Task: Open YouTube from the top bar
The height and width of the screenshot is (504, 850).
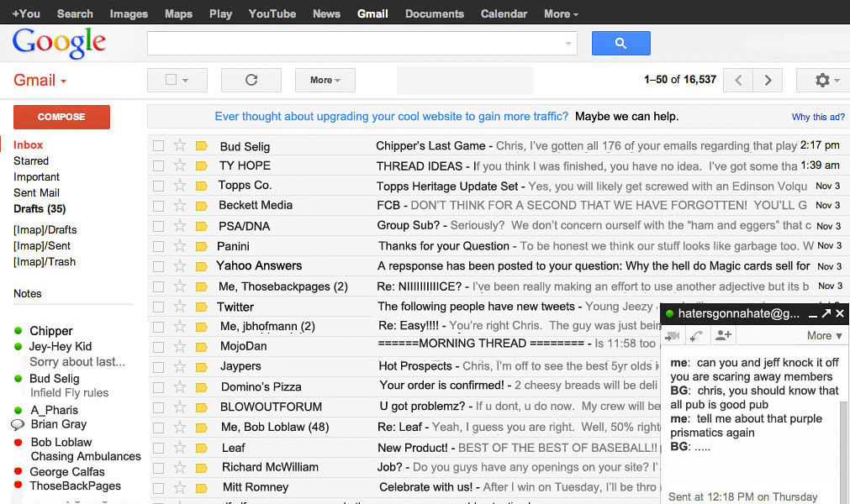Action: 272,13
